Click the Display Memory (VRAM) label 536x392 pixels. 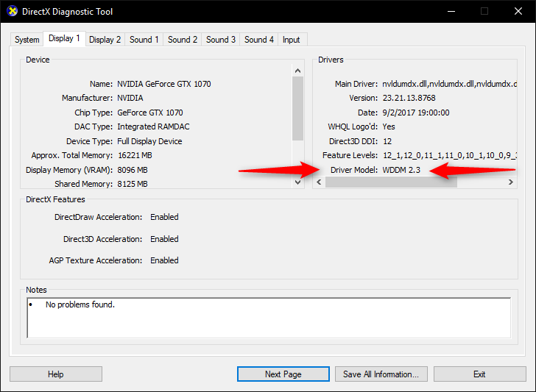tap(69, 170)
